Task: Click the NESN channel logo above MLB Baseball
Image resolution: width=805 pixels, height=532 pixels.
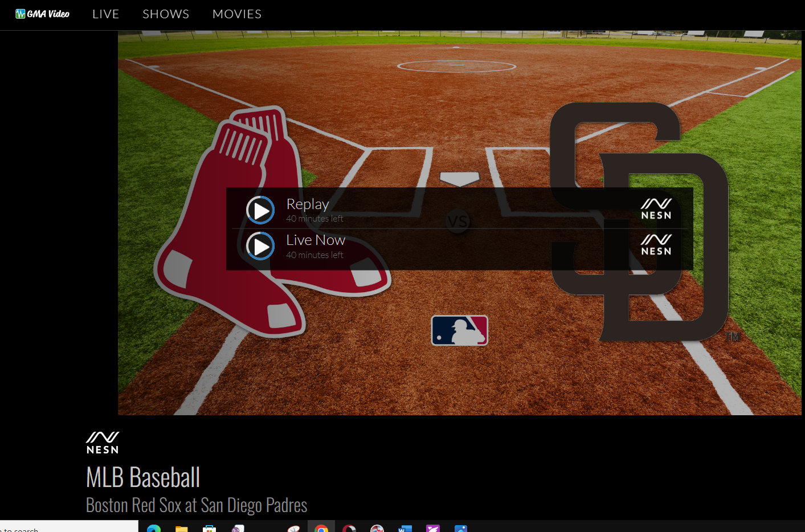Action: point(103,443)
